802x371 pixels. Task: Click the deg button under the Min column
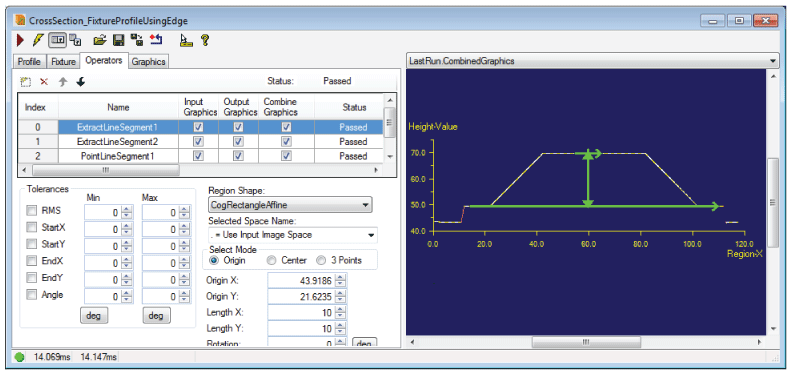tap(94, 315)
